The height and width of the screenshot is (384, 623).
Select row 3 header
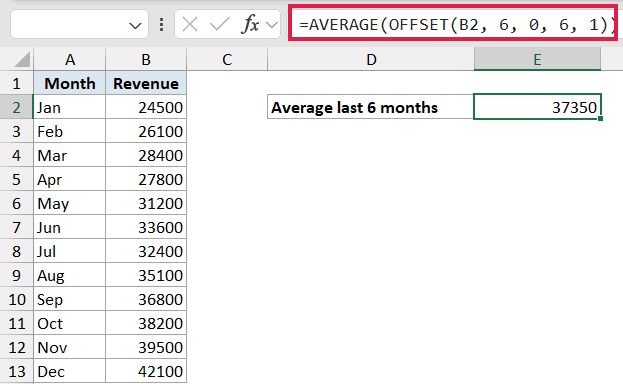pos(16,131)
